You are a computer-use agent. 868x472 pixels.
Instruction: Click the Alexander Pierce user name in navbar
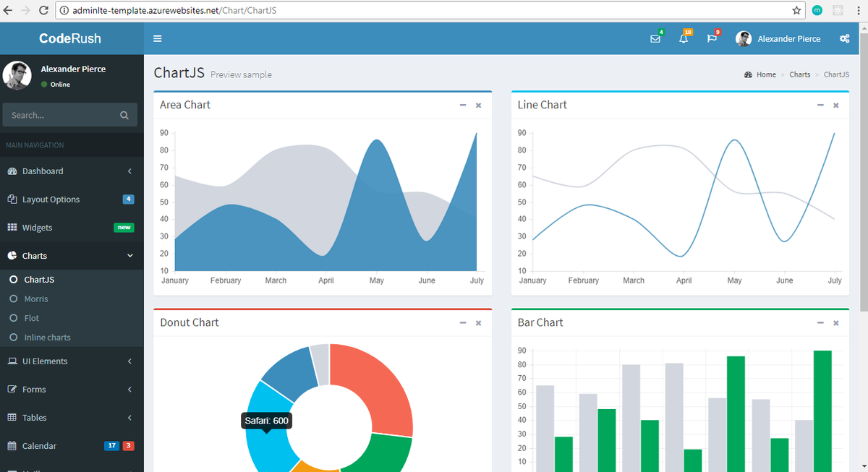pos(789,38)
